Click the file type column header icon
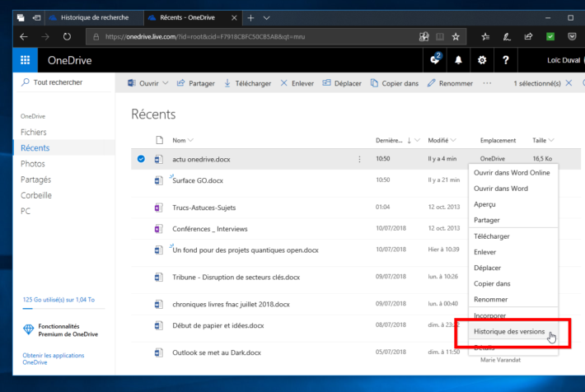The height and width of the screenshot is (392, 585). pos(159,140)
